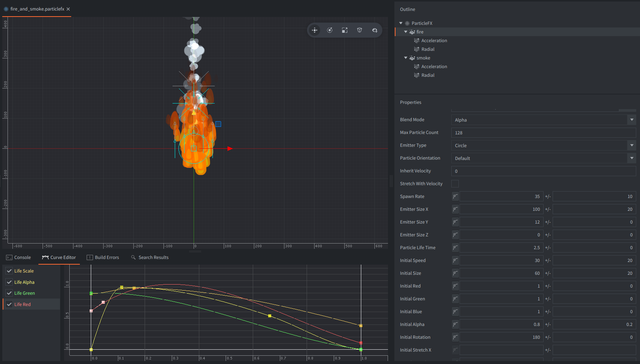640x364 pixels.
Task: Toggle curve mode for Initial Rotation
Action: [455, 337]
